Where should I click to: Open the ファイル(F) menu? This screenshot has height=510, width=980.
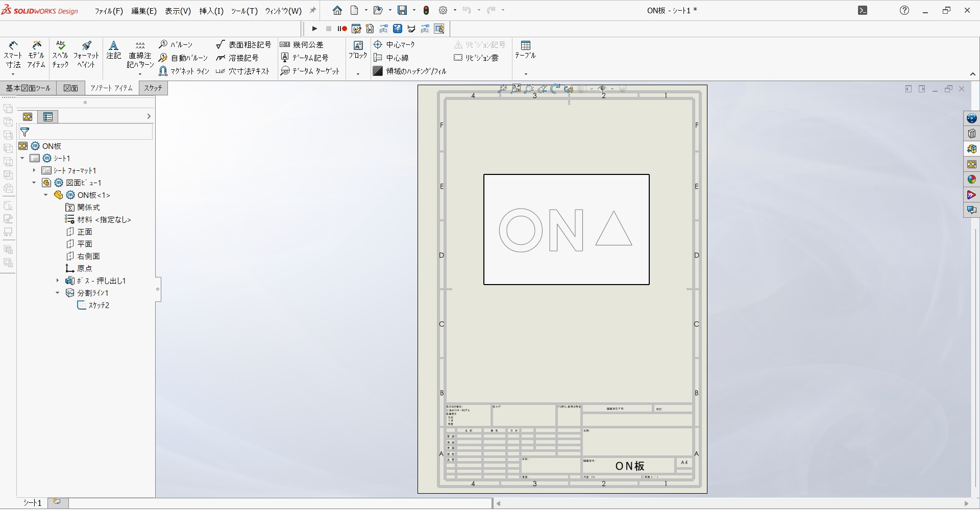[109, 11]
